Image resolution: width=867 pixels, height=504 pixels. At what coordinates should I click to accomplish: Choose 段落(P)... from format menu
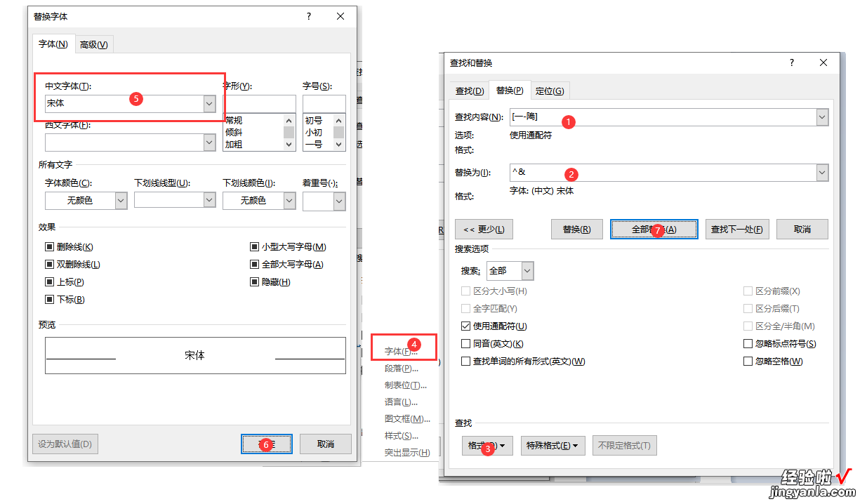coord(402,369)
